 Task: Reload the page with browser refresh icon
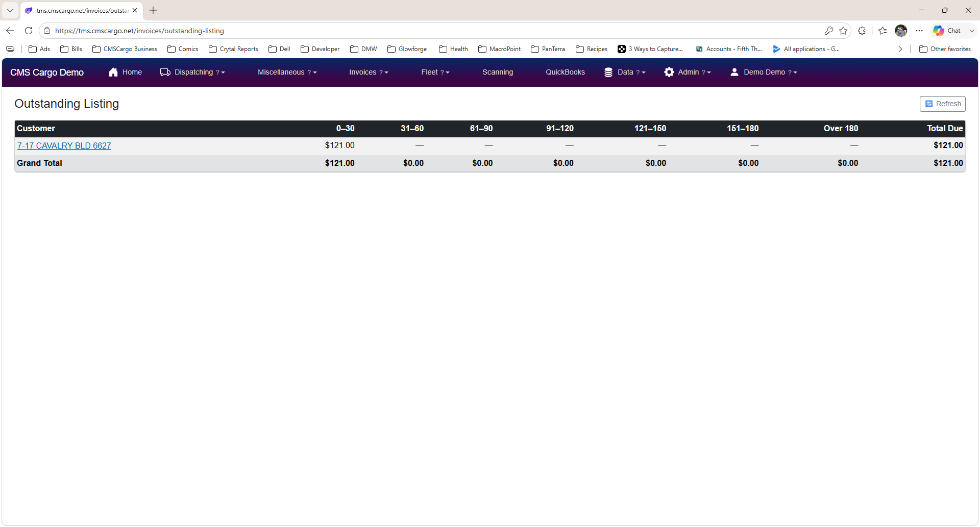pos(29,31)
